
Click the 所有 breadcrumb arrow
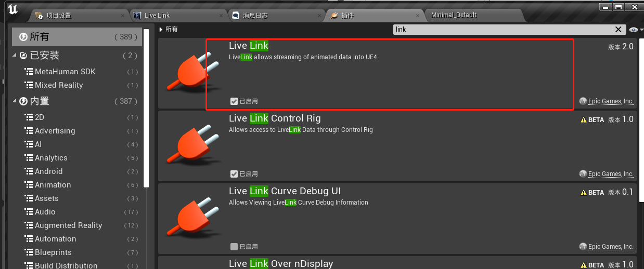(x=161, y=29)
